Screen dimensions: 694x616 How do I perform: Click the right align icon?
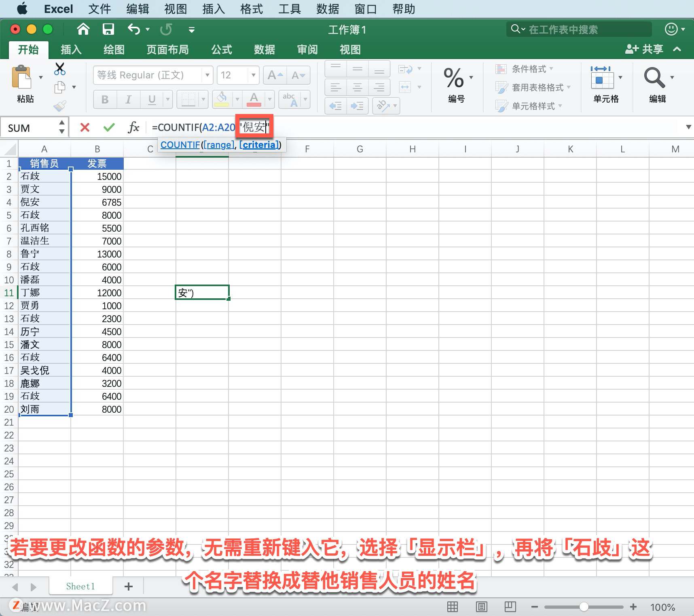pos(379,87)
